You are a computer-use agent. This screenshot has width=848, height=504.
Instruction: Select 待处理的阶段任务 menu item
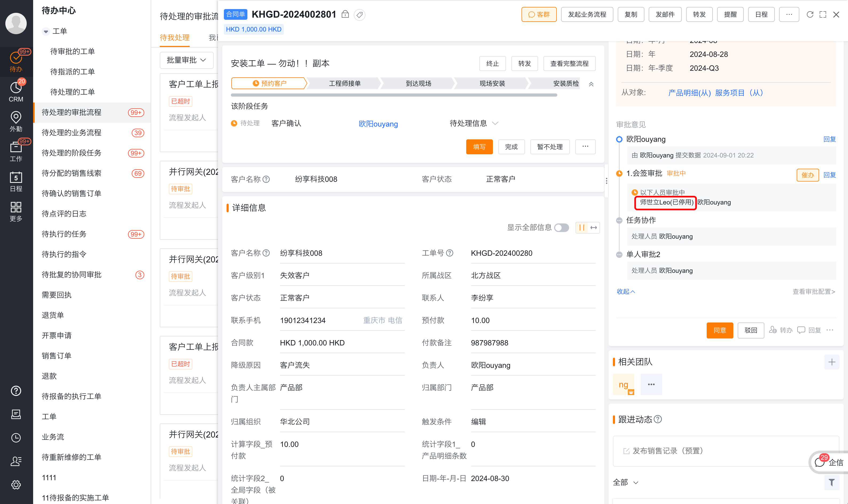[92, 153]
